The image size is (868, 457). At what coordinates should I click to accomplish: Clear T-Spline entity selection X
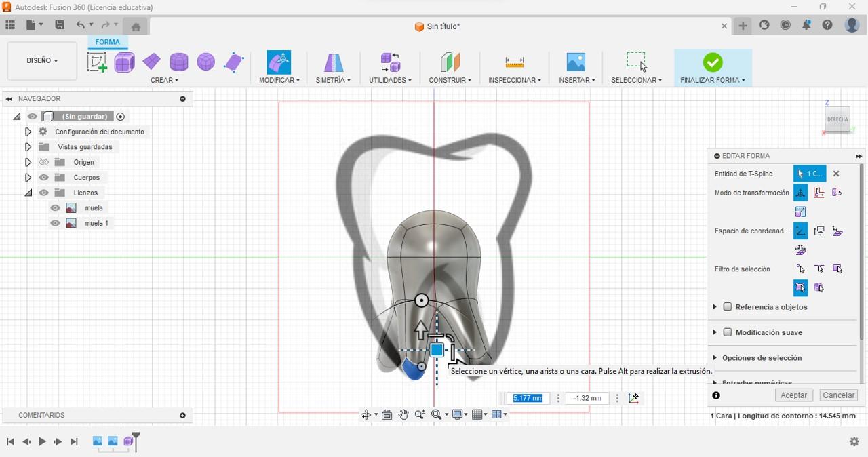click(x=836, y=174)
